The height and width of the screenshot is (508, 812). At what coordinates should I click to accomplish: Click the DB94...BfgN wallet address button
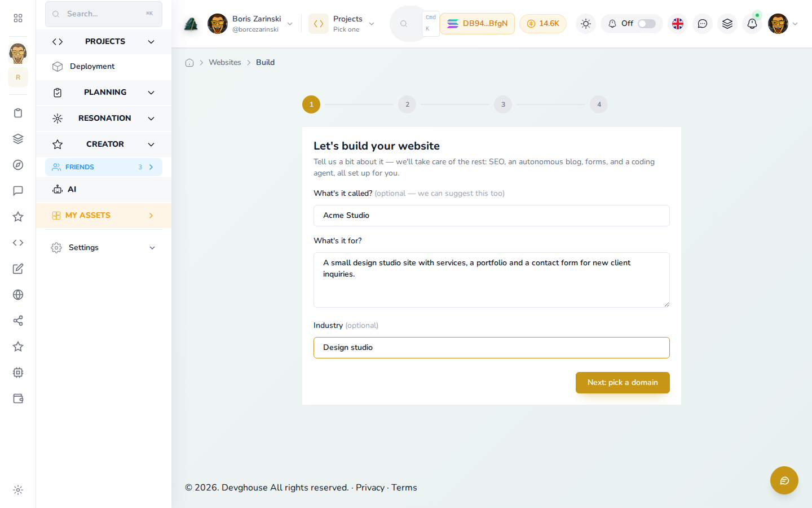(477, 24)
